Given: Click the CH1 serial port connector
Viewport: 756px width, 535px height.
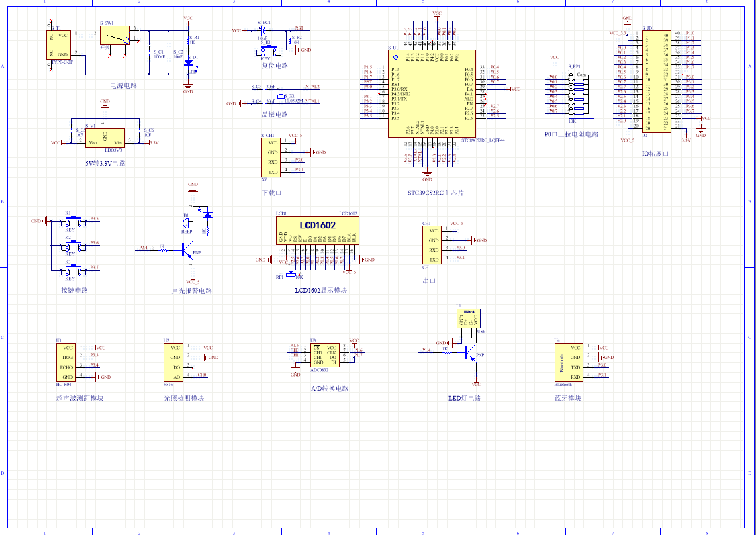Looking at the screenshot, I should tap(433, 245).
